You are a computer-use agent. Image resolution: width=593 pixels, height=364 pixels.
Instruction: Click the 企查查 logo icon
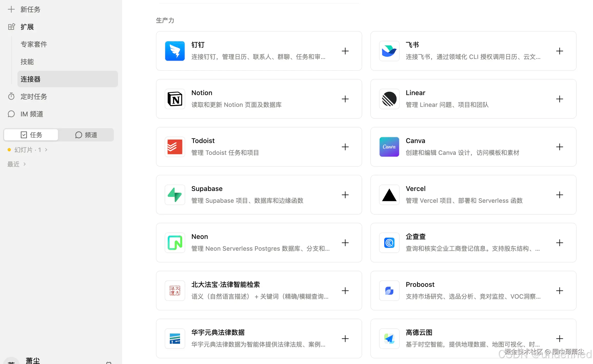(x=389, y=243)
